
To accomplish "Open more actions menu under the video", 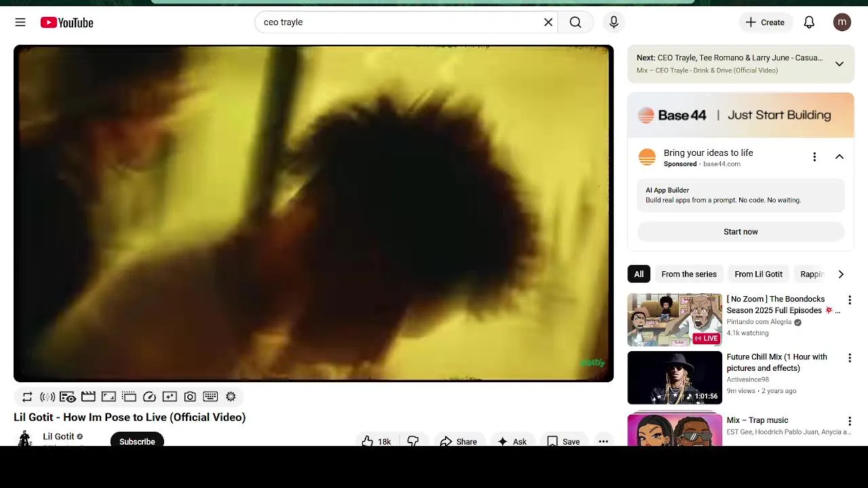I will pos(603,441).
